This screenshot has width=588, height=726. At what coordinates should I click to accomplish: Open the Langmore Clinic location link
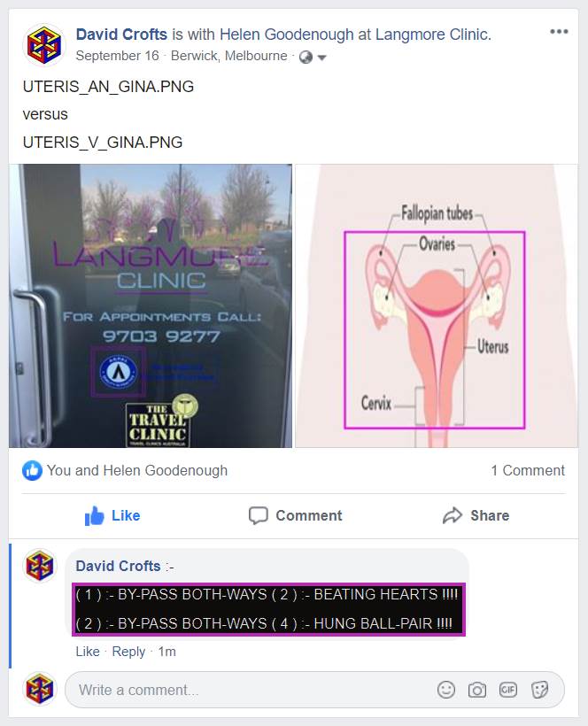[x=433, y=35]
